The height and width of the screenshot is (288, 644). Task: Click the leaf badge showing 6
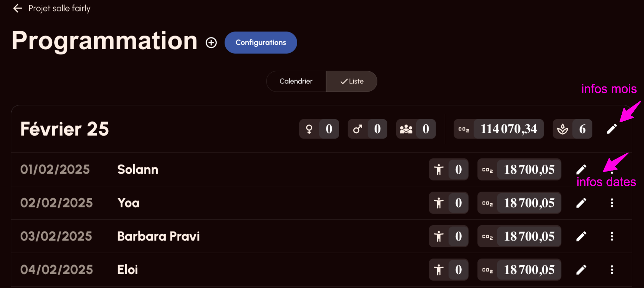(572, 129)
